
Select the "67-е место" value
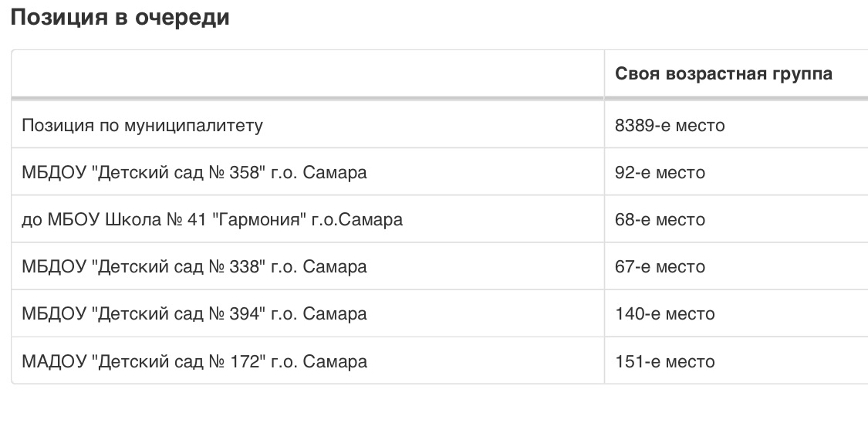[660, 267]
